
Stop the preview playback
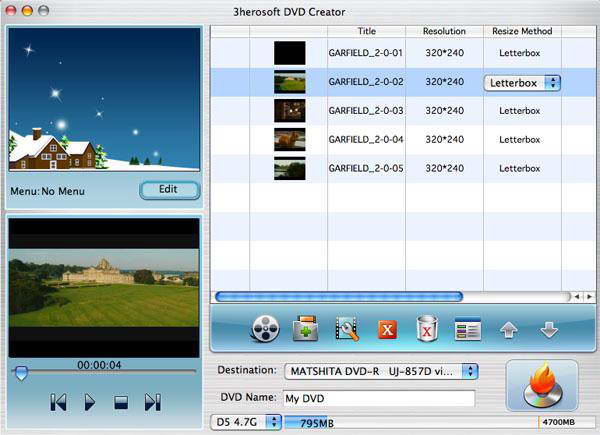coord(121,402)
